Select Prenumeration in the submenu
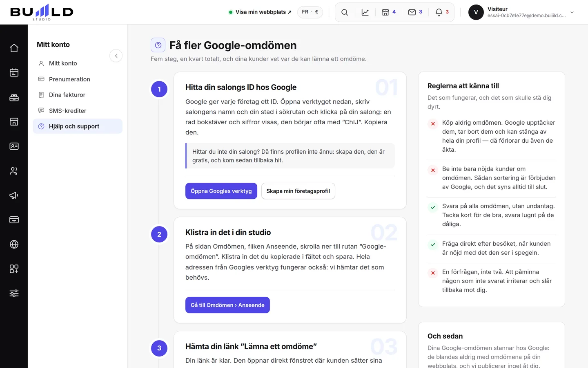Image resolution: width=588 pixels, height=368 pixels. click(78, 79)
